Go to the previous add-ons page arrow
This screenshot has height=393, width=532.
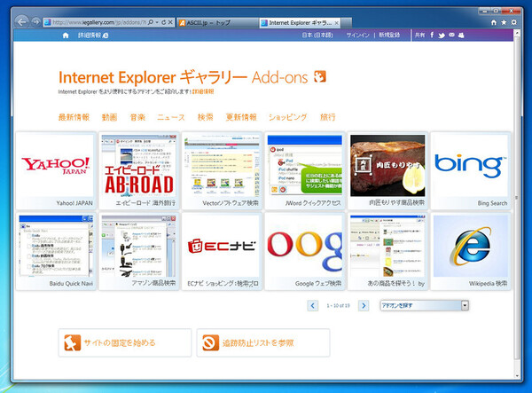click(312, 306)
